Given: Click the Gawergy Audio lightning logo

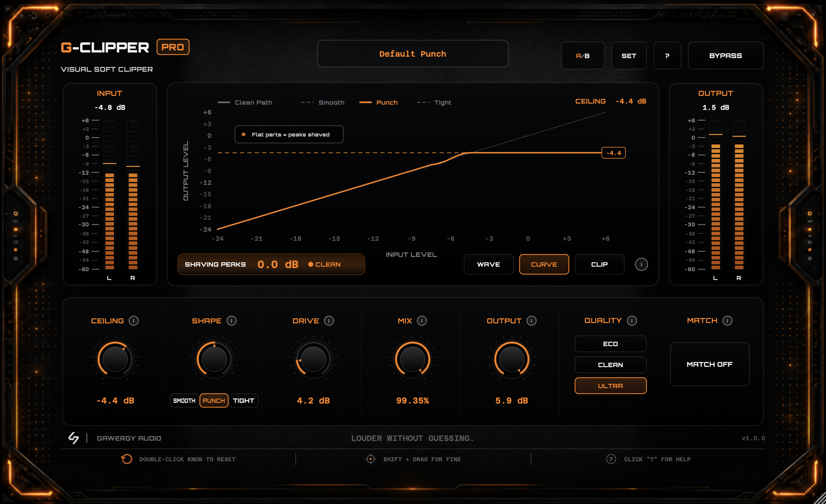Looking at the screenshot, I should tap(73, 438).
